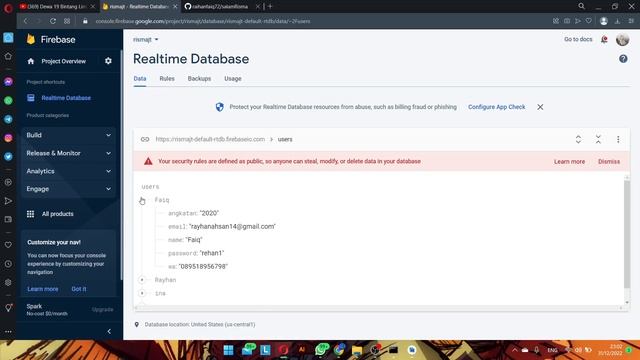Switch to the Backups tab

click(199, 78)
